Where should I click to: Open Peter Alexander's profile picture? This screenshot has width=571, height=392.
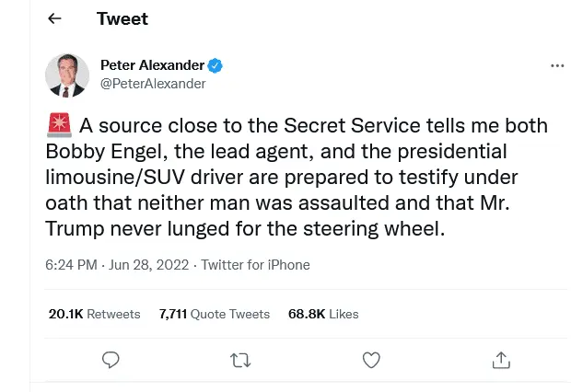point(67,75)
